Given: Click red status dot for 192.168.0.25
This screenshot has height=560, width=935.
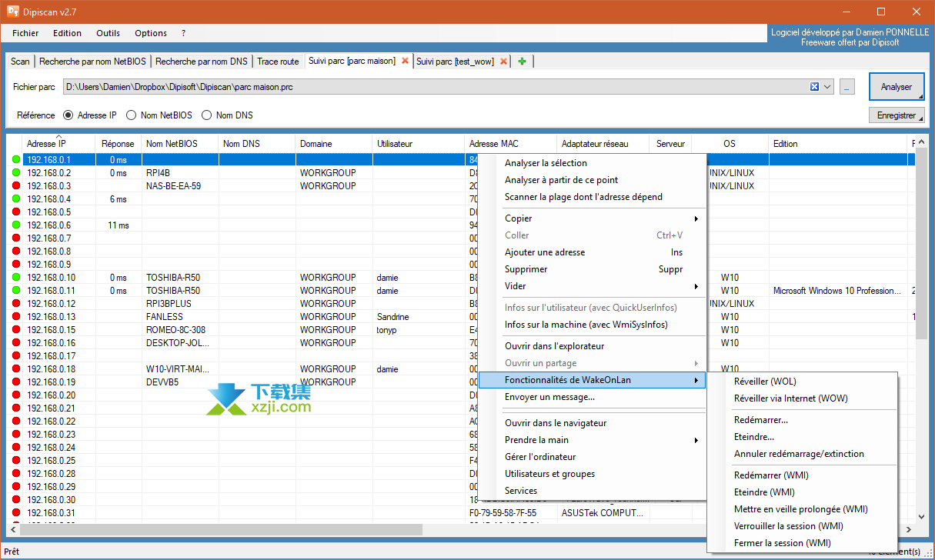Looking at the screenshot, I should point(16,461).
